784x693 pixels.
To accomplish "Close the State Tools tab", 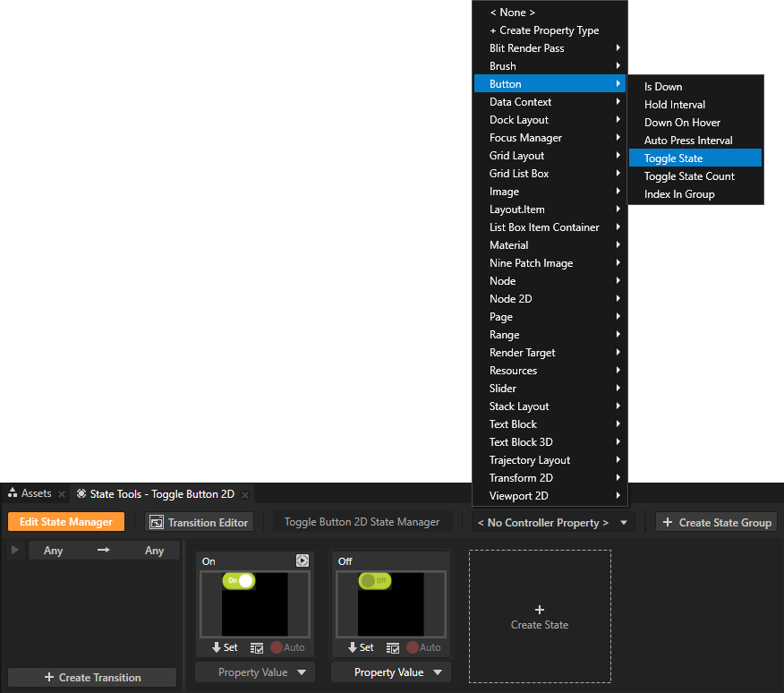I will click(x=245, y=494).
